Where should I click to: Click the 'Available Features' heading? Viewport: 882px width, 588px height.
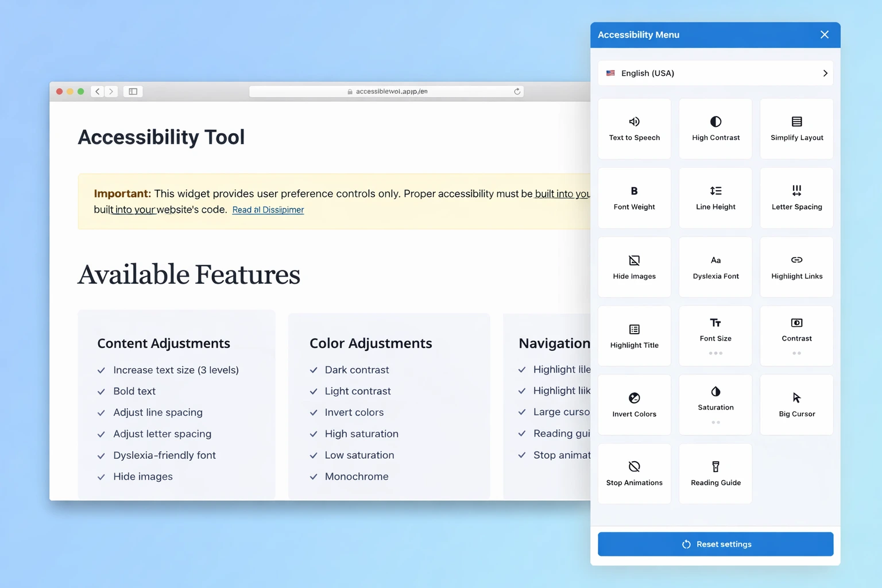pos(189,274)
